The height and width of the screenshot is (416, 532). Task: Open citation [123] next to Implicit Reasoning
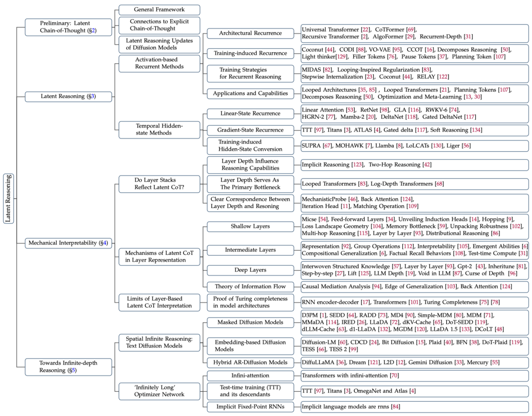point(357,165)
